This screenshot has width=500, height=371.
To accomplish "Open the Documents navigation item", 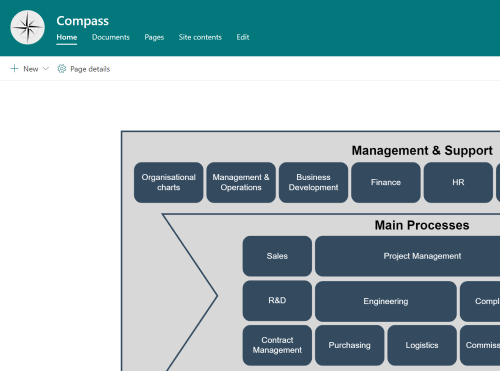I will [x=111, y=37].
